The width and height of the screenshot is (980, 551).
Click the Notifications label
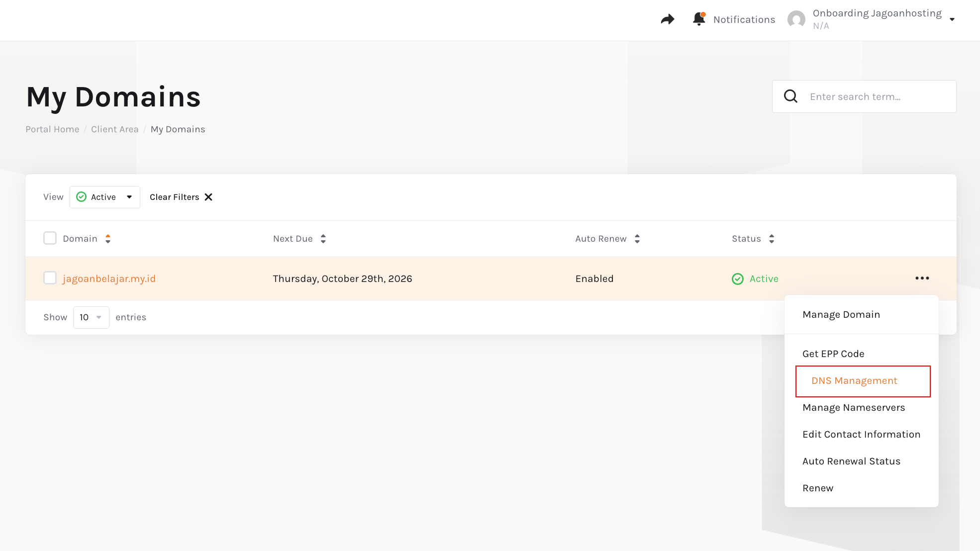pyautogui.click(x=744, y=19)
